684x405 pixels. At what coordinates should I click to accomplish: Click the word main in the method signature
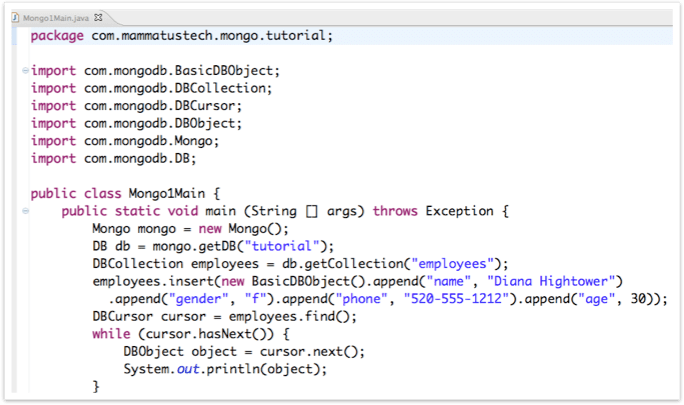click(x=220, y=211)
